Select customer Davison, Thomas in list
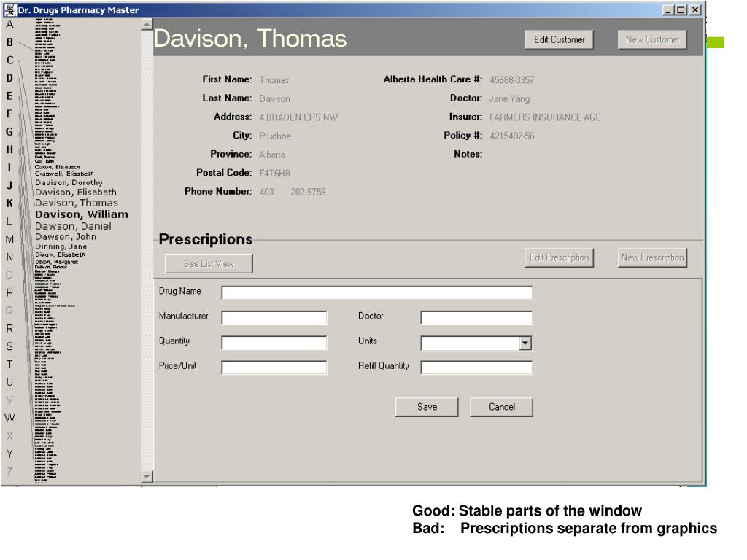 (x=76, y=203)
